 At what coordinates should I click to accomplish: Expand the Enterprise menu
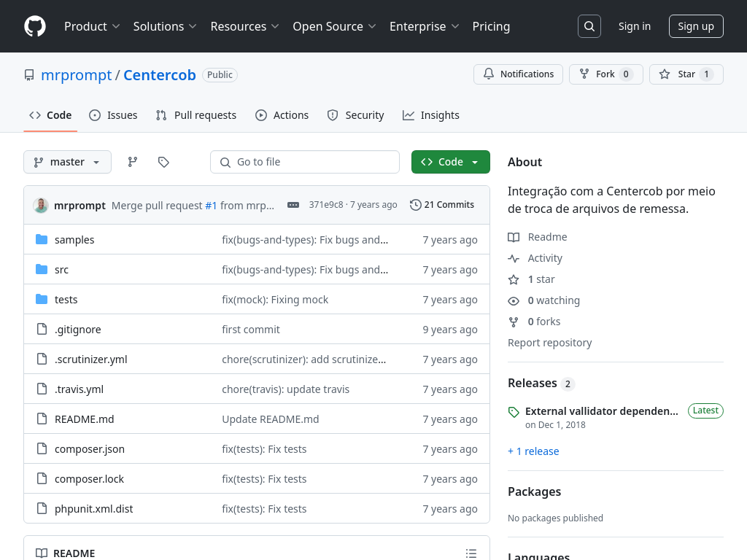425,27
